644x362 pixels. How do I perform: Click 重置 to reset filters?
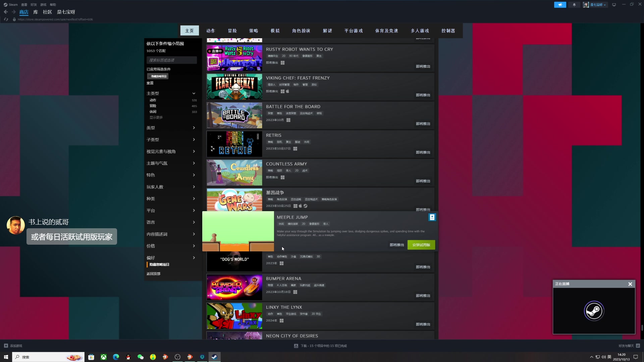pyautogui.click(x=150, y=83)
